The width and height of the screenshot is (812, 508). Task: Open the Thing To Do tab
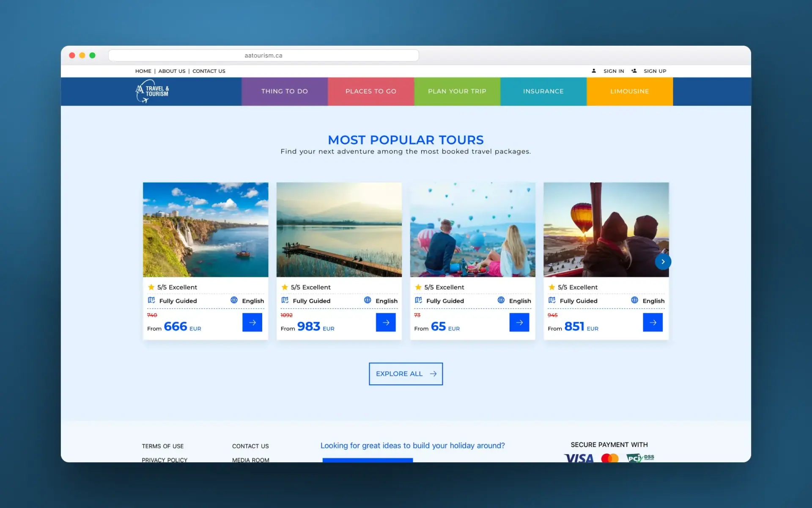click(285, 91)
